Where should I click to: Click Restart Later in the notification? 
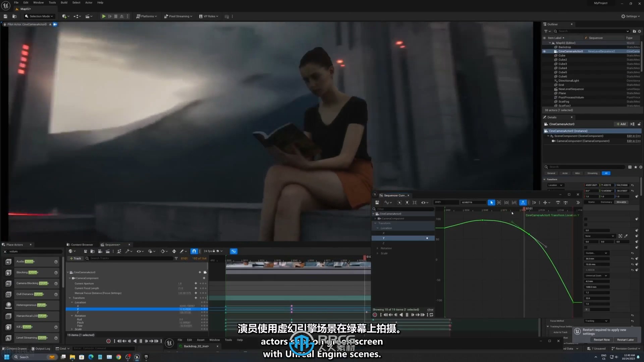625,340
